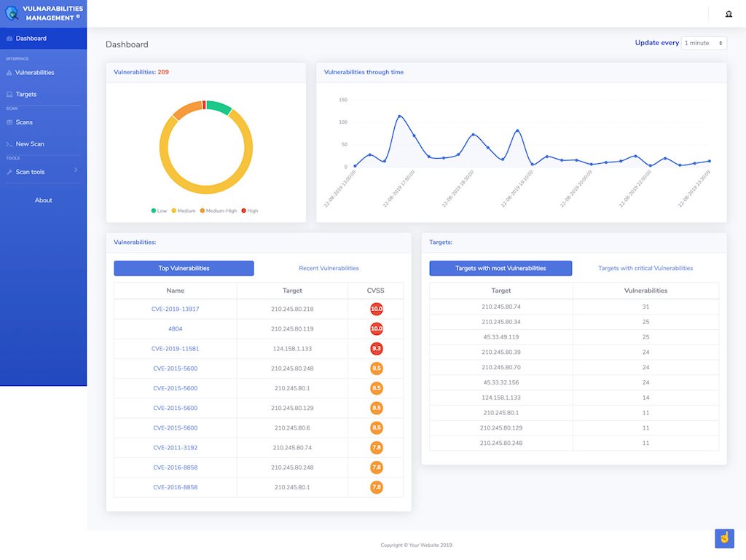
Task: Toggle the Low legend item in donut chart
Action: [159, 210]
